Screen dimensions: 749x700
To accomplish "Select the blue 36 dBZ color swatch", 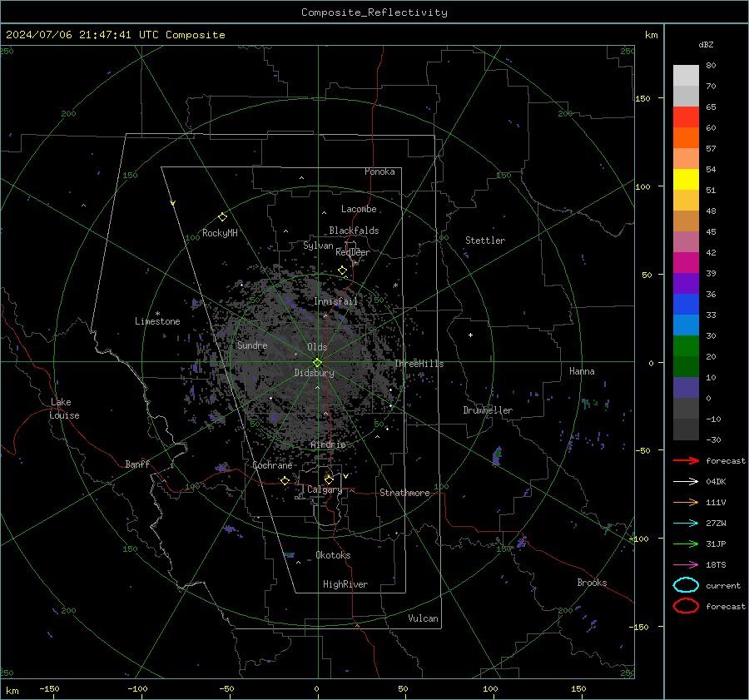I will (x=686, y=304).
